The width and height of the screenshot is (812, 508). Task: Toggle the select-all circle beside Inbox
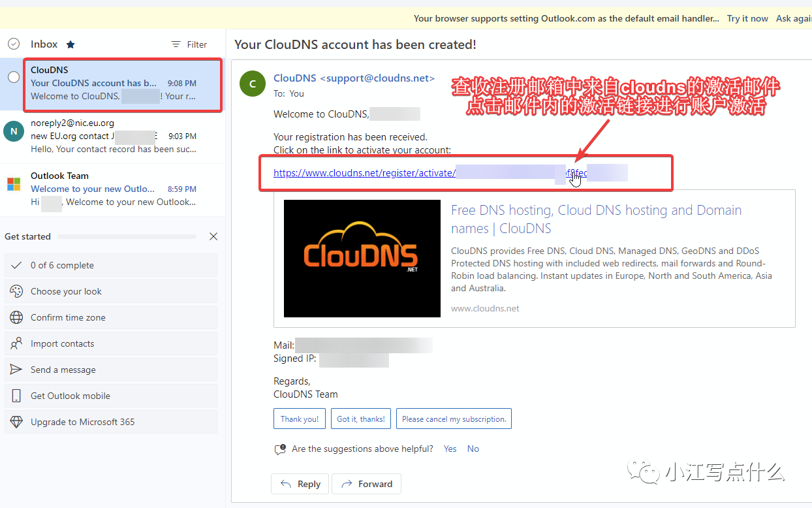(x=13, y=44)
